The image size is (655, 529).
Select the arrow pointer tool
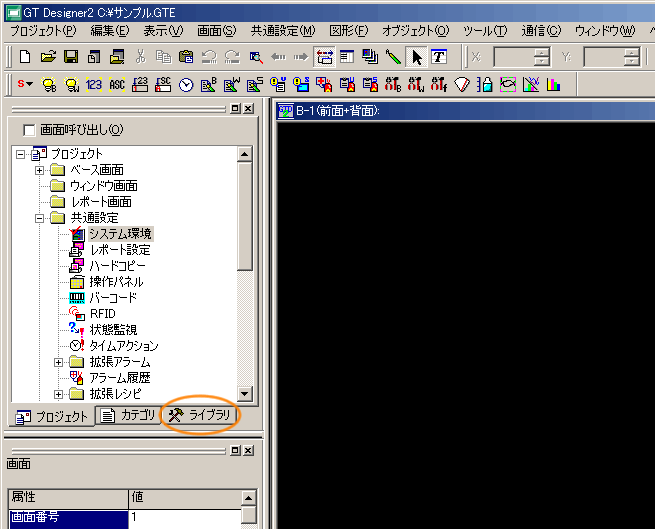point(416,57)
